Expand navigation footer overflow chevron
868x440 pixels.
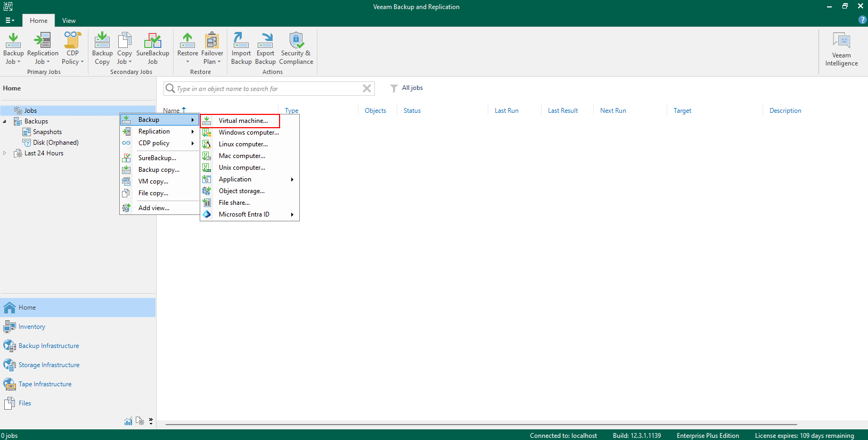click(x=151, y=421)
